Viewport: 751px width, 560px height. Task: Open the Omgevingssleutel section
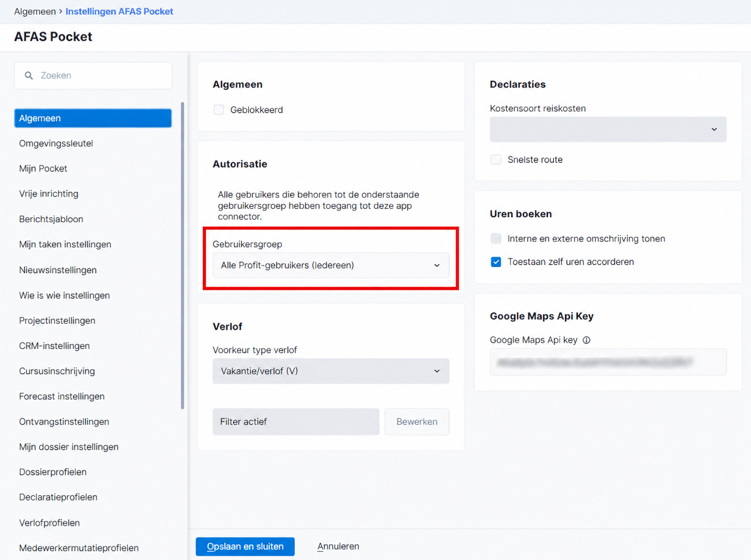[x=56, y=143]
